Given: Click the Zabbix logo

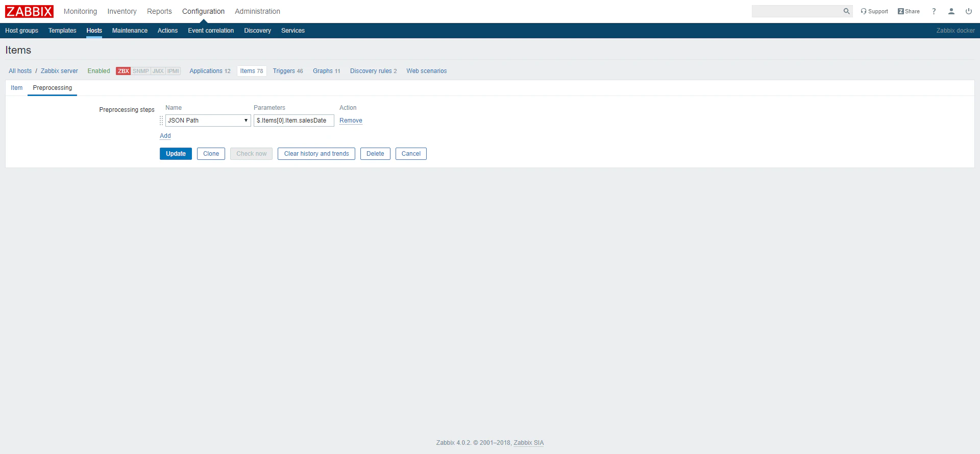Looking at the screenshot, I should pos(29,11).
